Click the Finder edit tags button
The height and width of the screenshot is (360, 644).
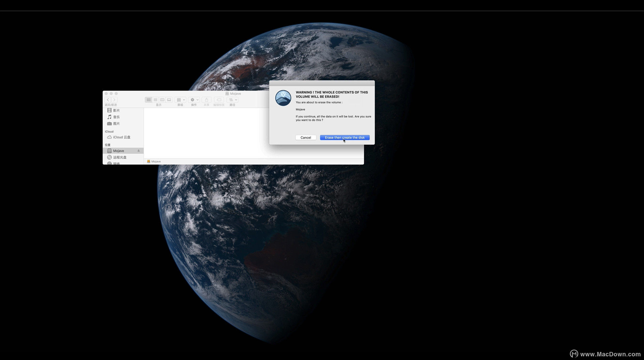(219, 100)
